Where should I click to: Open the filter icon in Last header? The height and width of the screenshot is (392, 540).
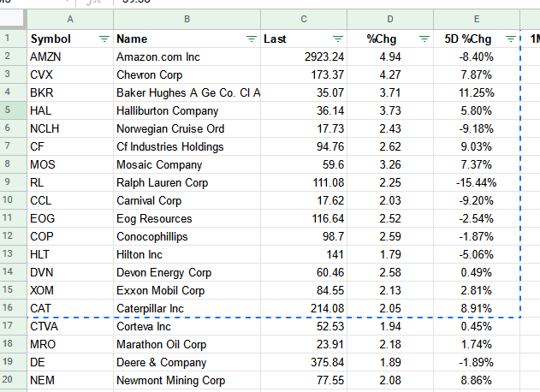[338, 39]
